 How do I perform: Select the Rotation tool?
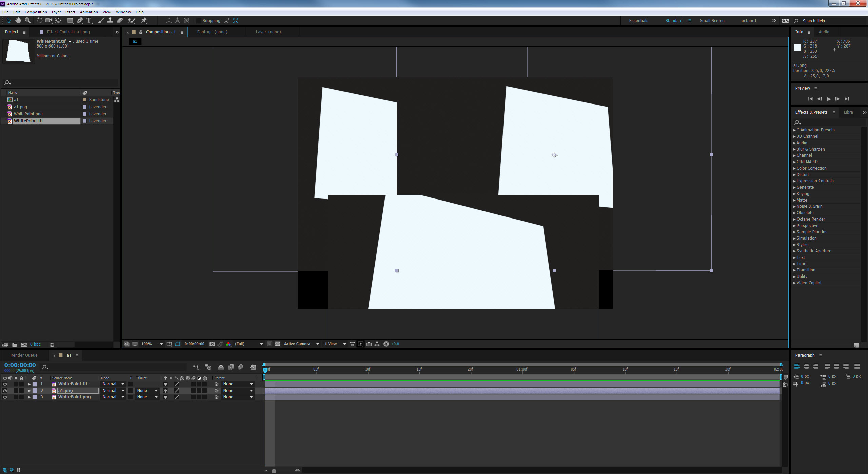39,21
